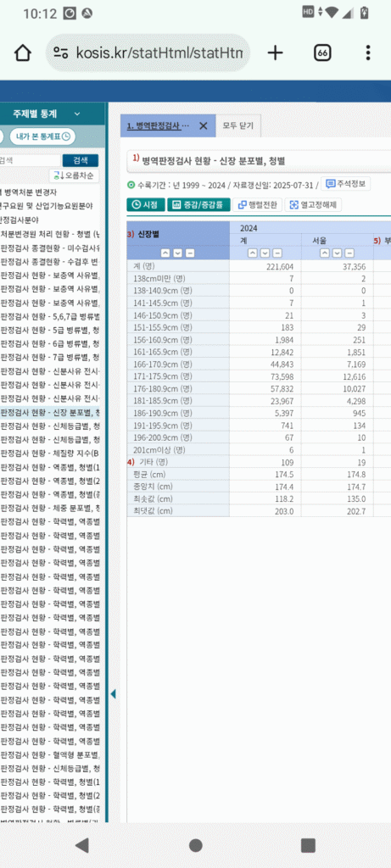Sort 서울 column ascending arrow
Screen dimensions: 391x868
point(325,253)
